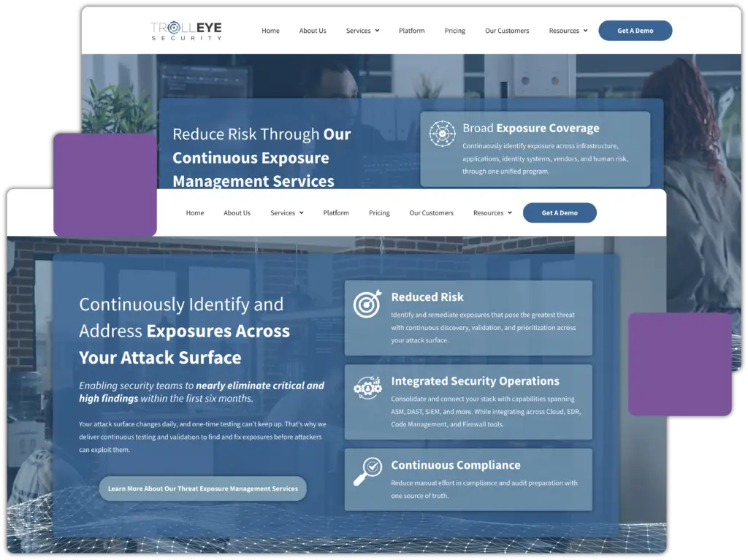The image size is (748, 560).
Task: Go to Home in the top navigation bar
Action: (270, 31)
